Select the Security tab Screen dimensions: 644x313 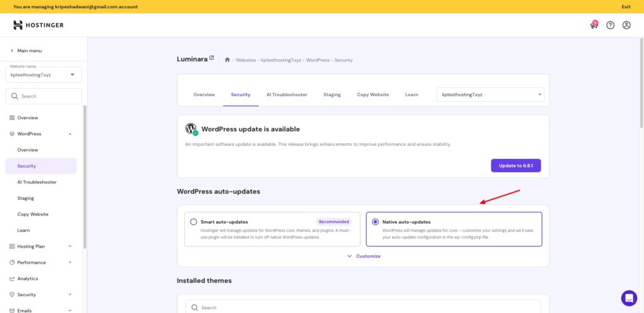click(x=241, y=94)
